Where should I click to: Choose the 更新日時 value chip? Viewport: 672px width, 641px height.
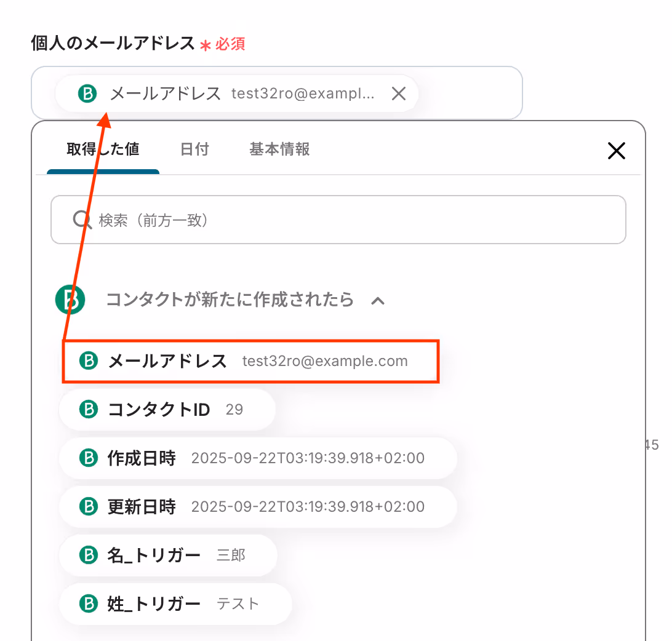coord(258,506)
